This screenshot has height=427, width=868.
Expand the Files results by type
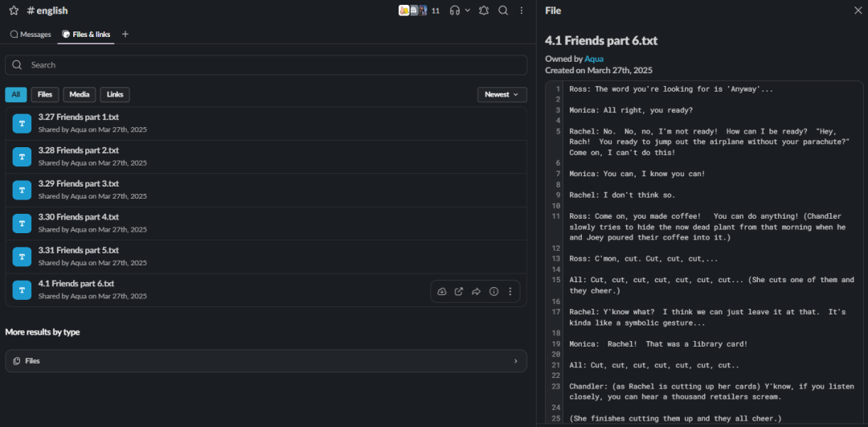click(x=266, y=361)
